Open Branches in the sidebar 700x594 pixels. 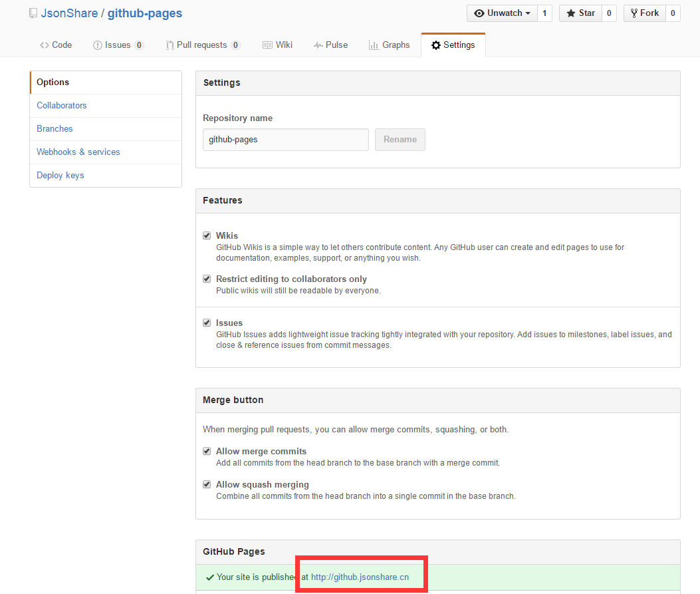pyautogui.click(x=106, y=128)
